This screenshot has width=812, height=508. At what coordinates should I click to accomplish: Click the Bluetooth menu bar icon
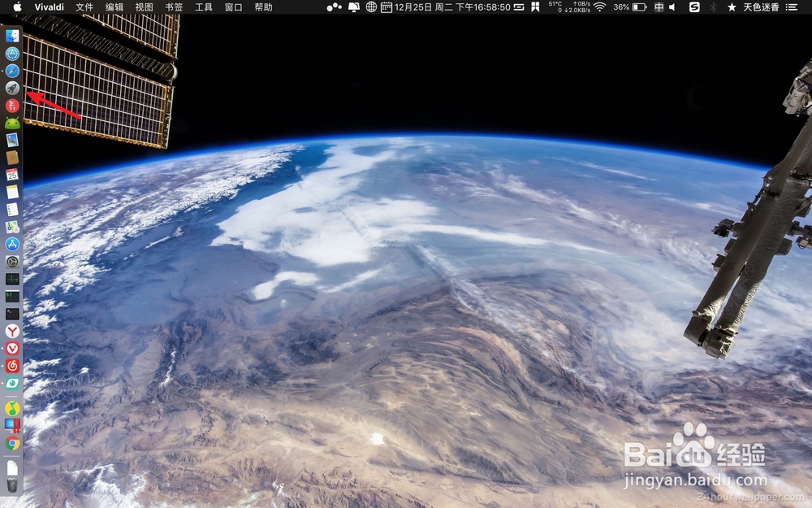click(713, 7)
